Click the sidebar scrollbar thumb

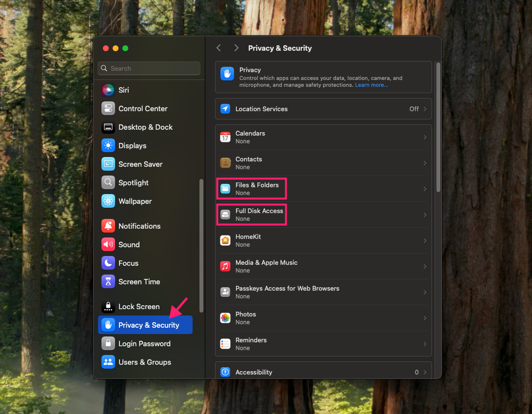[x=201, y=246]
